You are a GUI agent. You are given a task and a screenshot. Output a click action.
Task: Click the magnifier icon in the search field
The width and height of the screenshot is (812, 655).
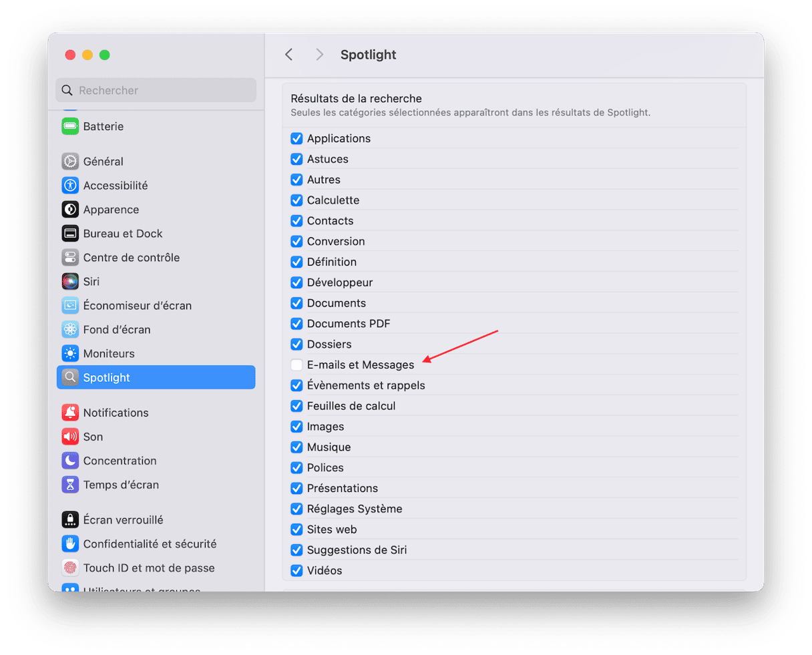(67, 90)
